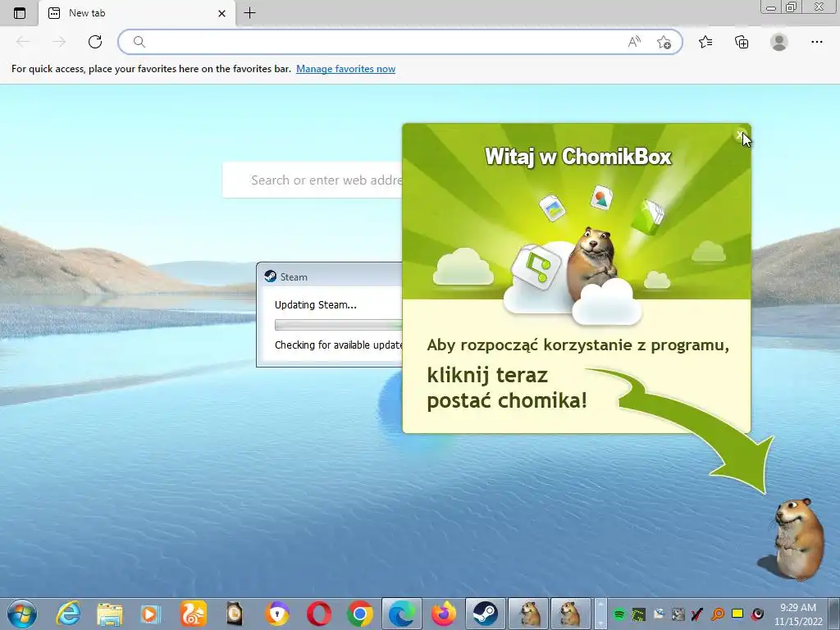
Task: Click Manage favorites now link
Action: pyautogui.click(x=345, y=69)
